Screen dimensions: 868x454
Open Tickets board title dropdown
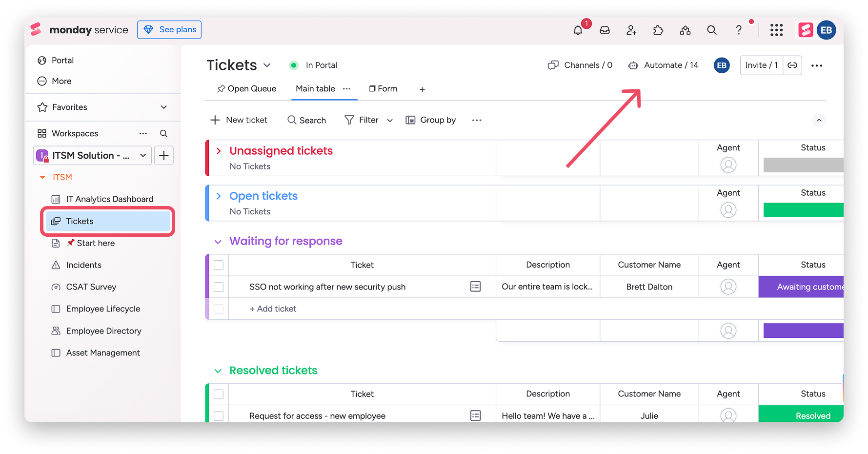tap(267, 65)
